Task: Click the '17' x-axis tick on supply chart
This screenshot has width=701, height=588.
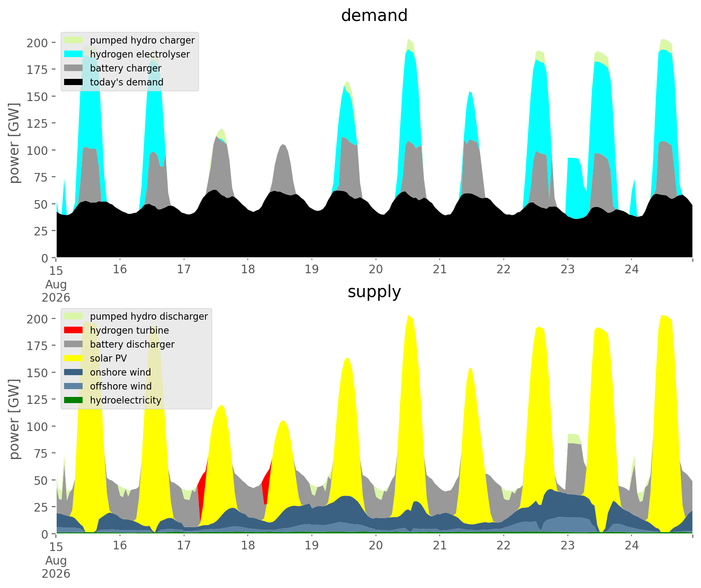Action: pos(184,546)
